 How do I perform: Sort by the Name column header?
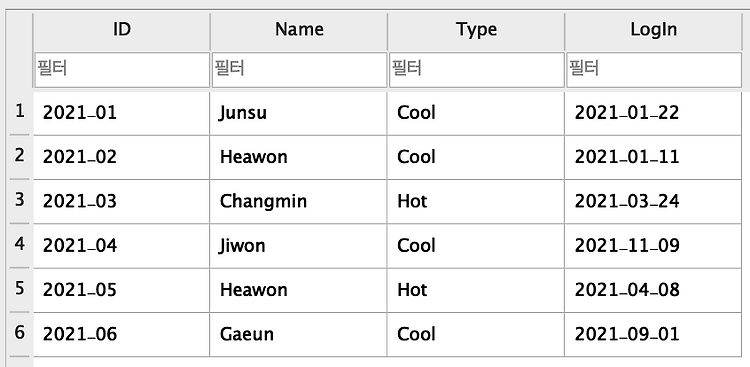(x=299, y=31)
